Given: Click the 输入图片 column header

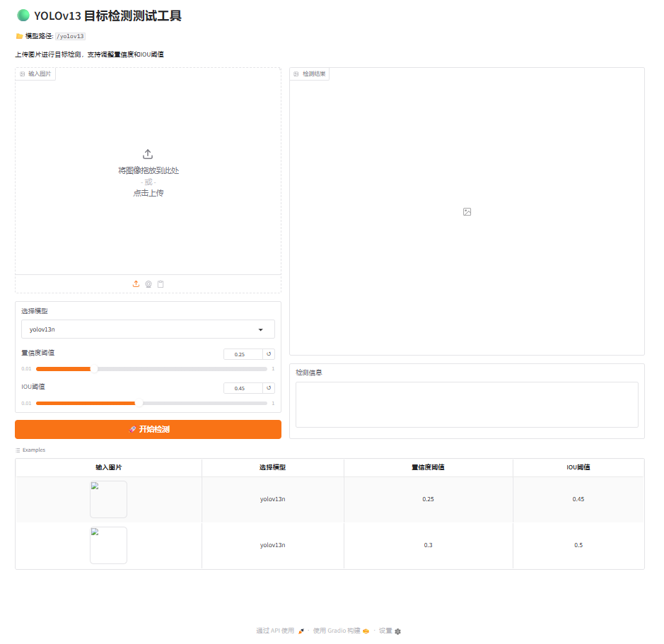Looking at the screenshot, I should coord(108,467).
